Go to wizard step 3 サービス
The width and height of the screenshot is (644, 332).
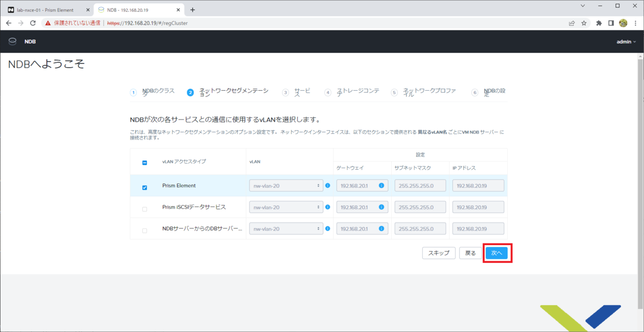(x=296, y=92)
